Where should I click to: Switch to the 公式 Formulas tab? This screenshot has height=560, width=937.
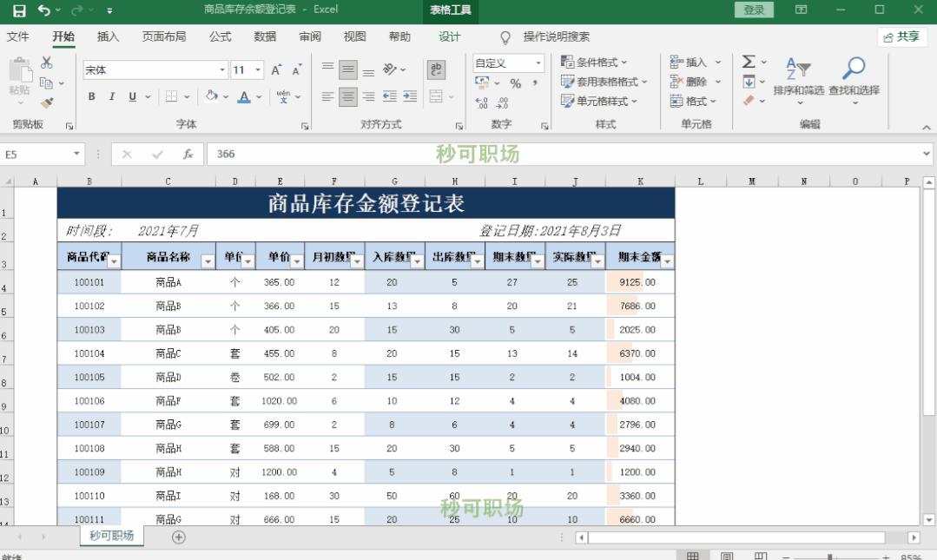220,36
